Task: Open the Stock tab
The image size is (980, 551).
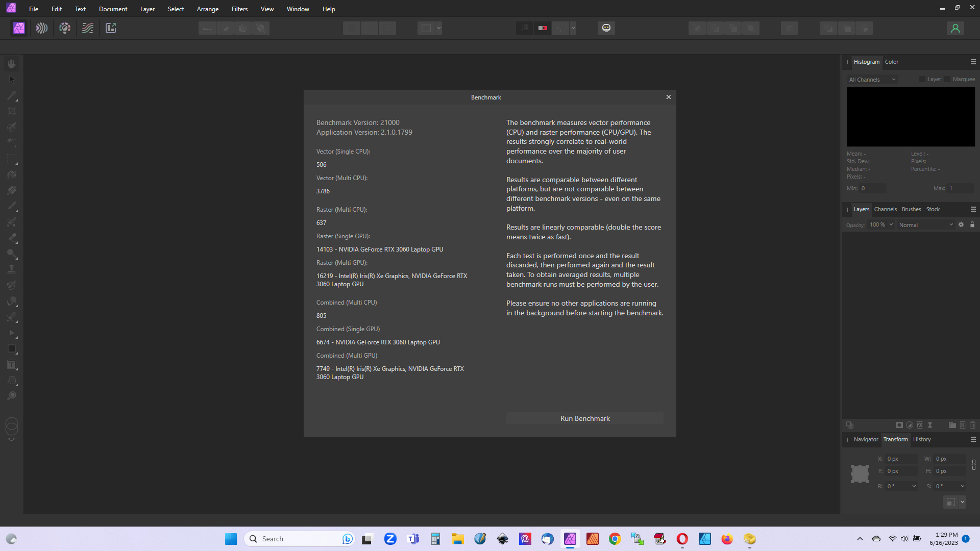Action: [x=933, y=209]
